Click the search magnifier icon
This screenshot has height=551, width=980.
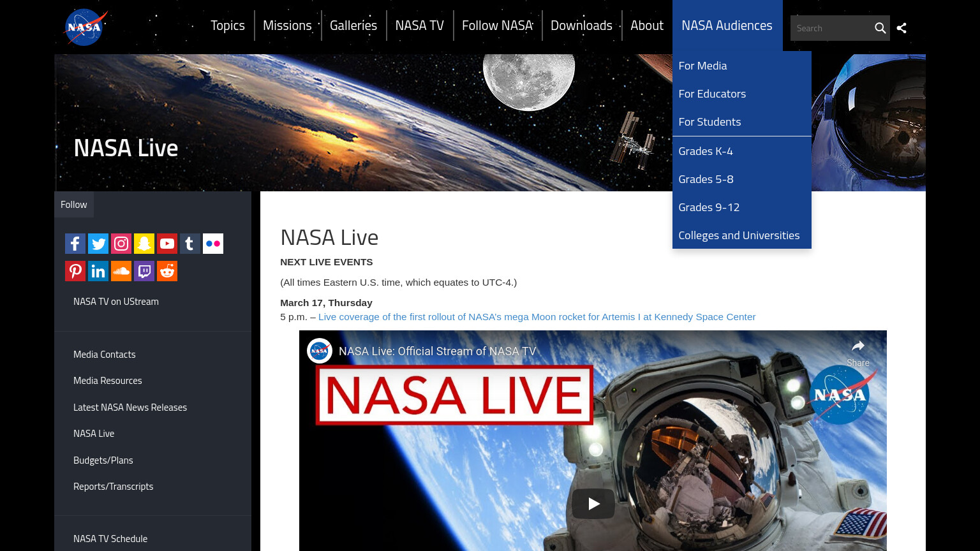880,28
